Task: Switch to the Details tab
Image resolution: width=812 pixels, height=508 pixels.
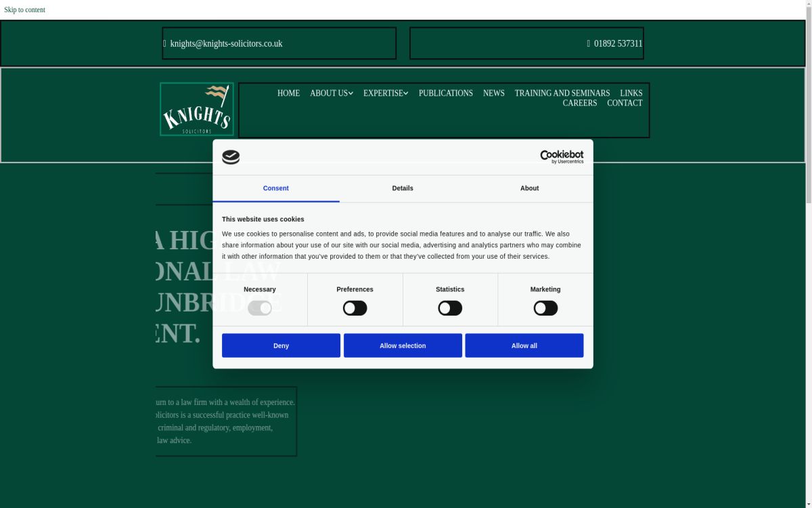Action: (403, 188)
